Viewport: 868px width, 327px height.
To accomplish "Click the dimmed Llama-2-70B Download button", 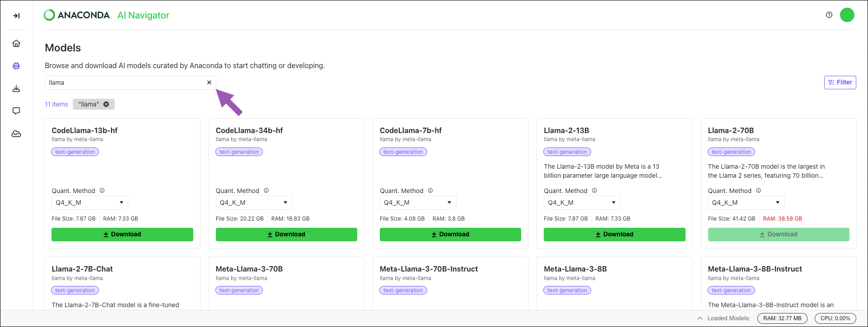I will pyautogui.click(x=779, y=235).
